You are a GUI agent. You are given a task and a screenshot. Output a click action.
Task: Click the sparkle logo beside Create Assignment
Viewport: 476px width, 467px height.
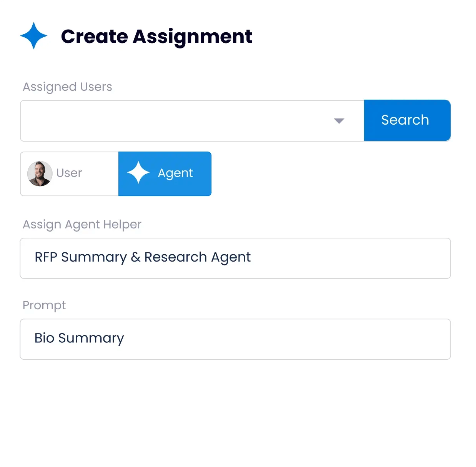[x=33, y=35]
